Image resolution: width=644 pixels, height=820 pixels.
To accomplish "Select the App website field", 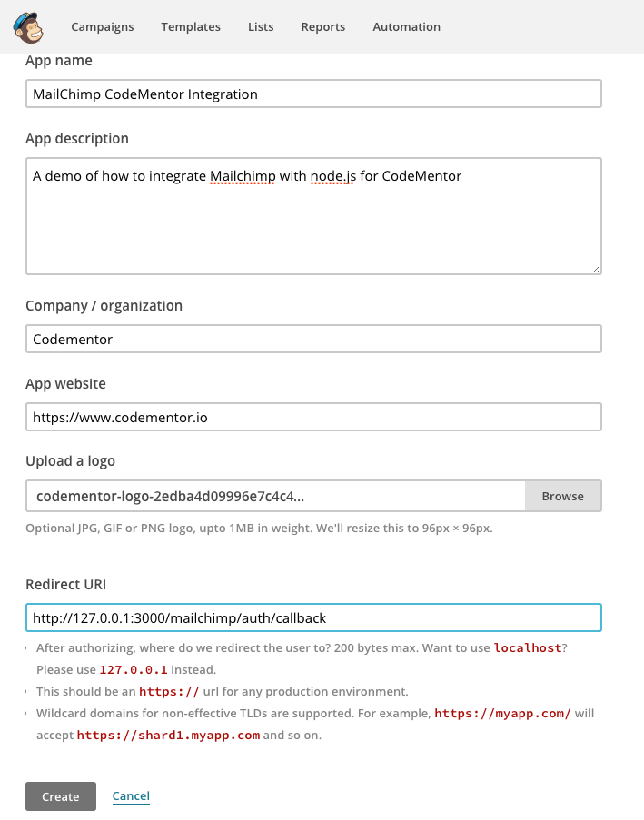I will 313,418.
